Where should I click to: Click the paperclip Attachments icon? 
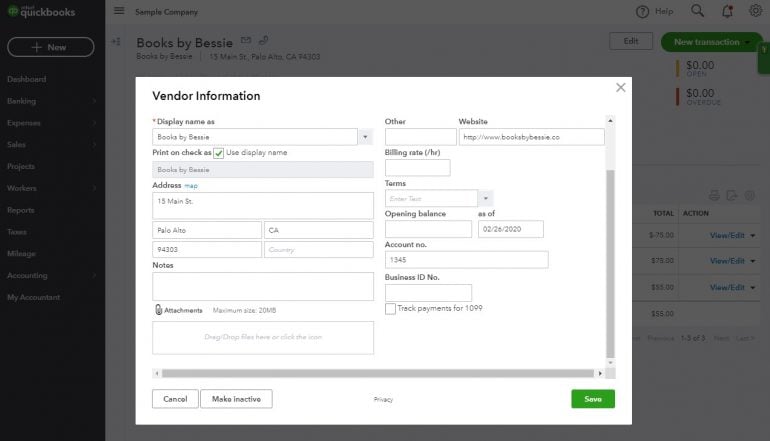coord(159,310)
